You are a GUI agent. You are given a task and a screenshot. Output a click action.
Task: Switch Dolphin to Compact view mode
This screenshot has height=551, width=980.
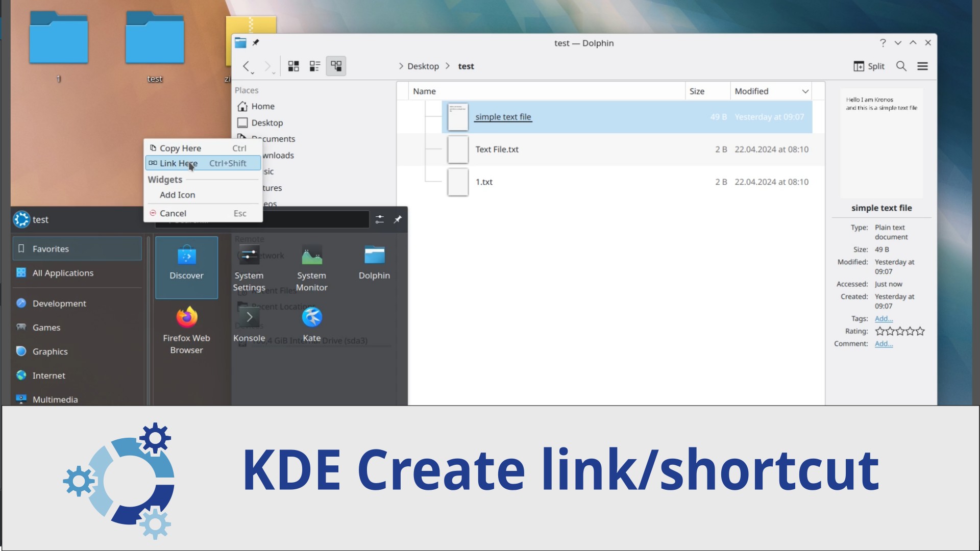[315, 66]
